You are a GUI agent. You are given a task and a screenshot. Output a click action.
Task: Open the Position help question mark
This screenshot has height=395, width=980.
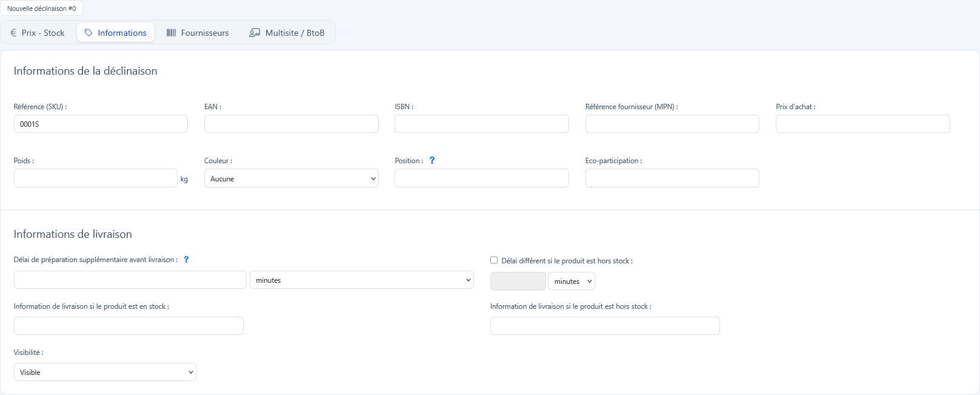tap(432, 160)
